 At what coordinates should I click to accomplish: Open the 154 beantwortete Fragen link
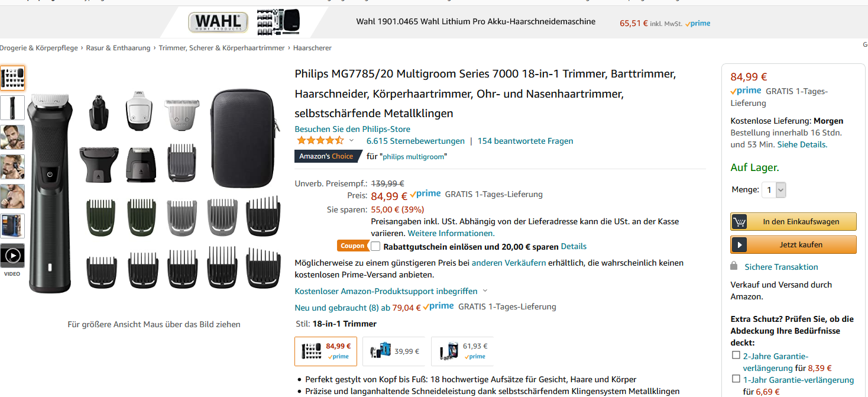tap(525, 141)
